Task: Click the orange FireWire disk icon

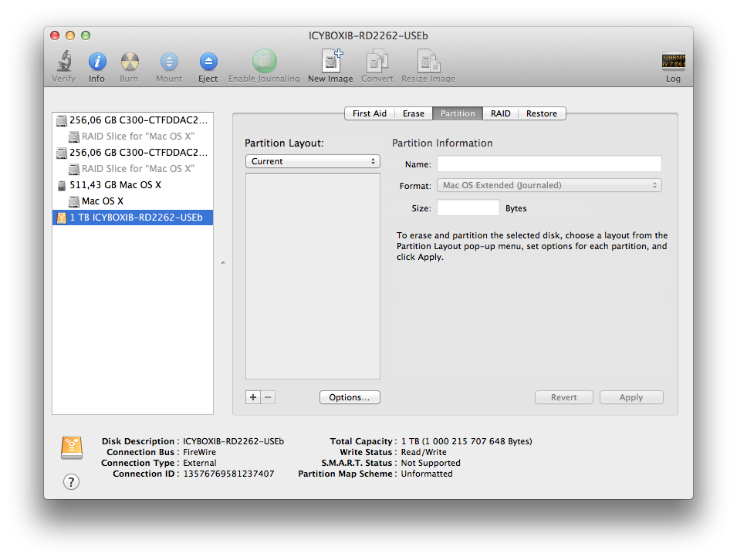Action: point(72,447)
